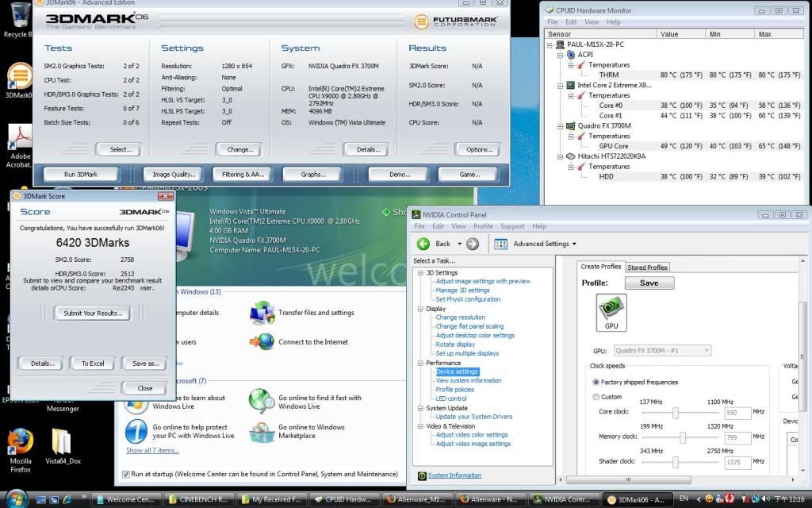This screenshot has width=812, height=508.
Task: Click the System Information icon in NVIDIA panel
Action: point(422,476)
